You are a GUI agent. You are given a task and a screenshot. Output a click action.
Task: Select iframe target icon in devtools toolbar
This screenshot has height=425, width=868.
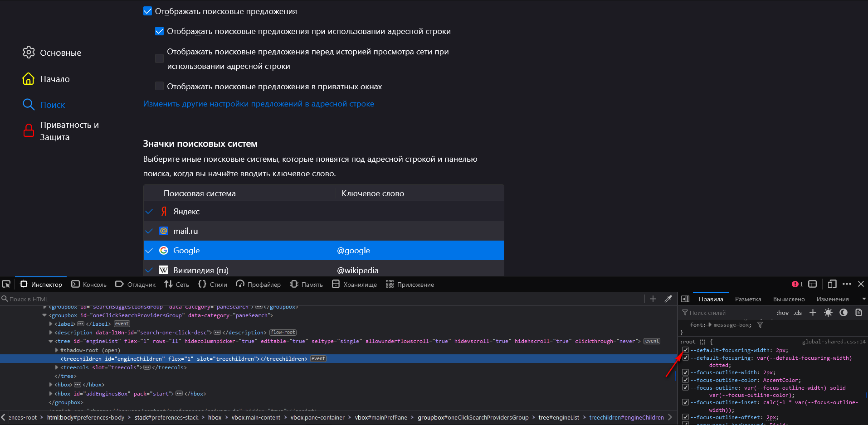point(813,284)
